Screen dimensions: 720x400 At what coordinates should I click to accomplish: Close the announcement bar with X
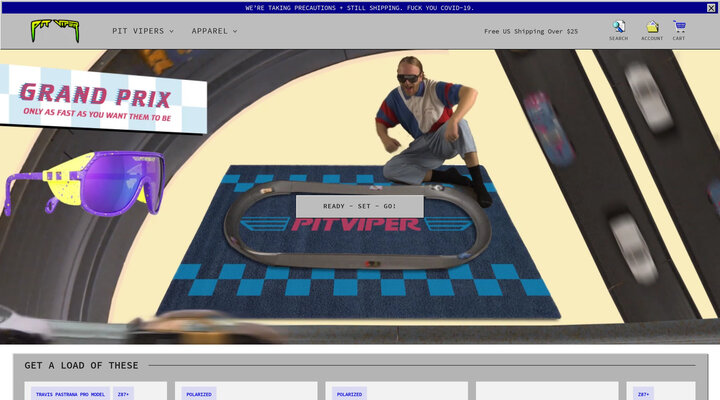(711, 7)
